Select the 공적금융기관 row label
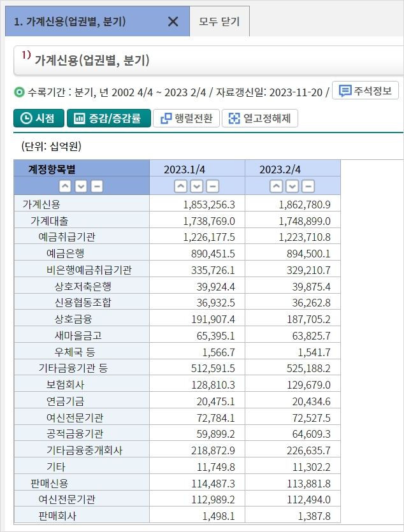This screenshot has height=532, width=404. click(75, 434)
